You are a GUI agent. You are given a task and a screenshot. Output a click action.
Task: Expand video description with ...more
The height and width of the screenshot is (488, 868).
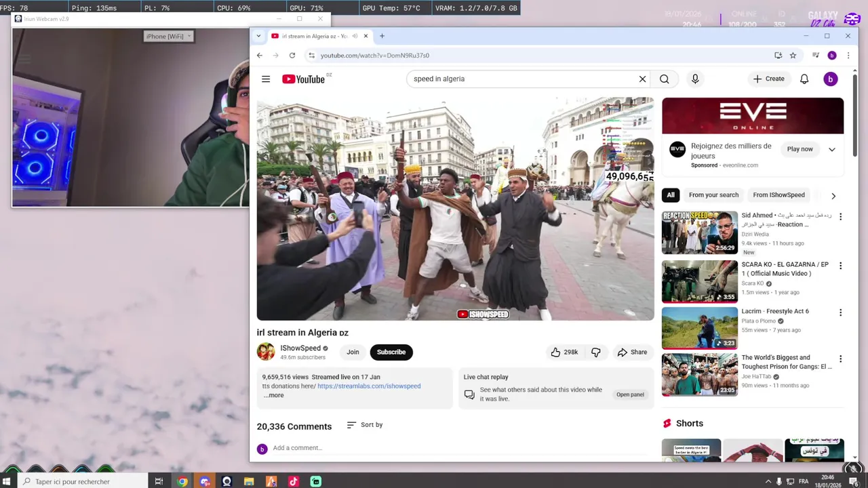(x=274, y=395)
